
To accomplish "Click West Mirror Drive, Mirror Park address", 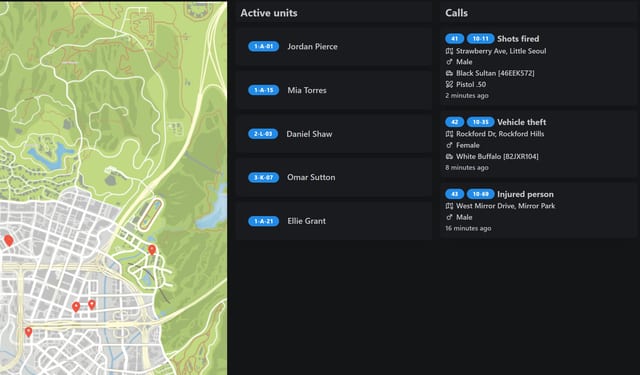I will [x=505, y=206].
